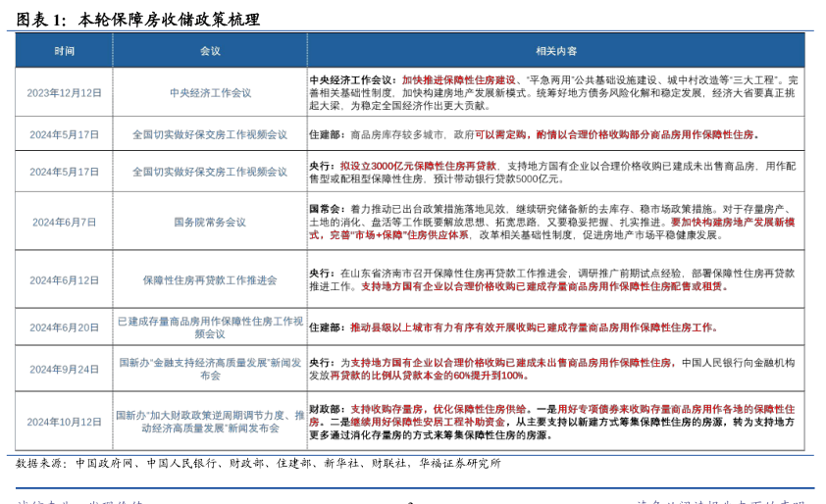Click the content cell starting '财政部: 支持收购存量房'

556,422
